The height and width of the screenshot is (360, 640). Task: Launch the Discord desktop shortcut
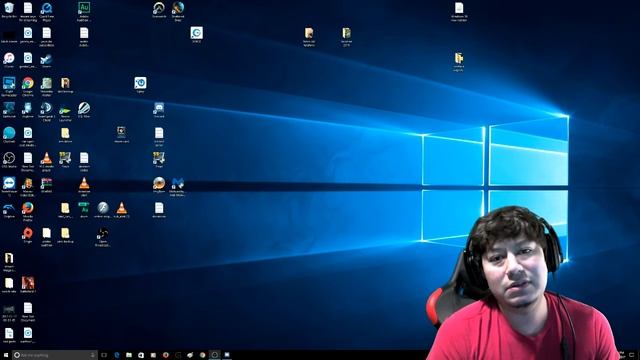click(159, 109)
